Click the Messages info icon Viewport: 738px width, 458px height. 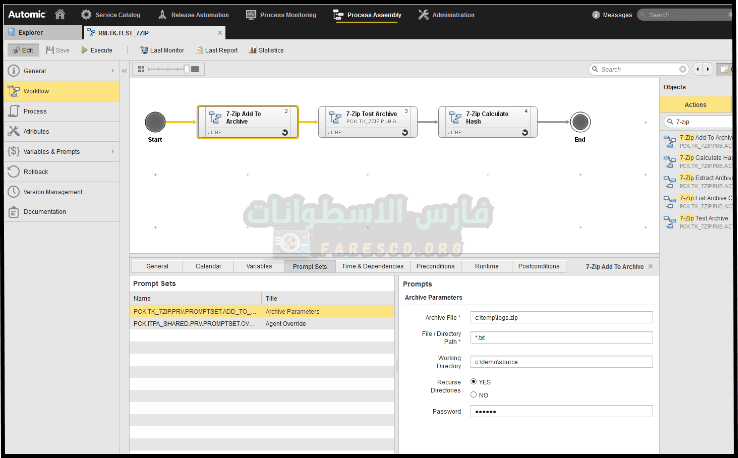click(596, 15)
